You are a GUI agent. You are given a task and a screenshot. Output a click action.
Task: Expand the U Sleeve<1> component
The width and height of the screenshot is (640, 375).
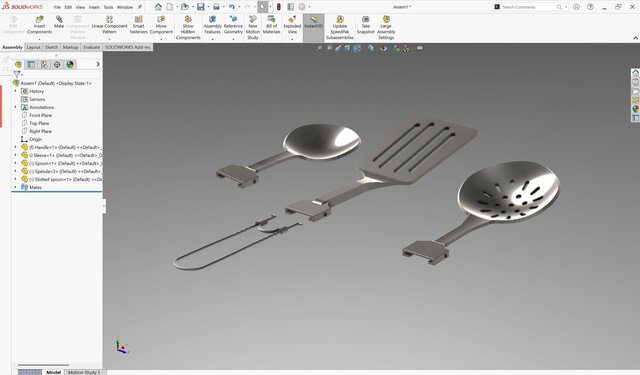(x=16, y=155)
